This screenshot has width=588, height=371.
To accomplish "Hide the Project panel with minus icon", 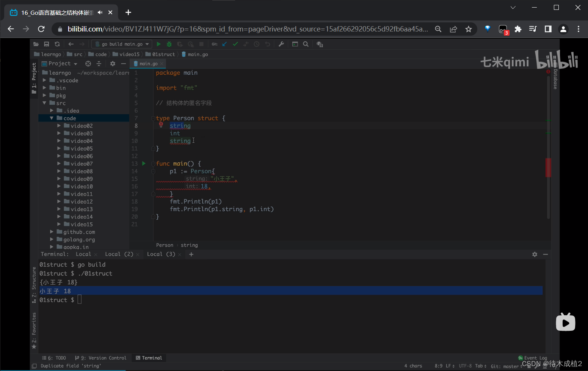I will point(123,64).
